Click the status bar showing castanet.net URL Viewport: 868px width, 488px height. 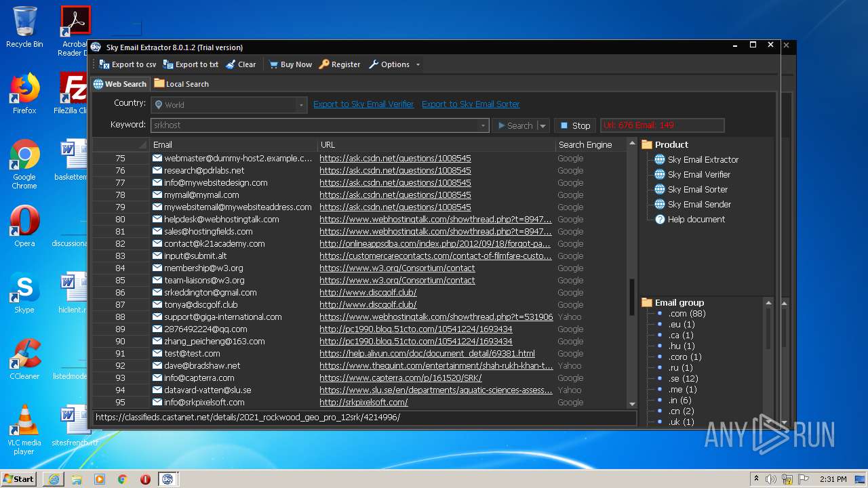[364, 417]
